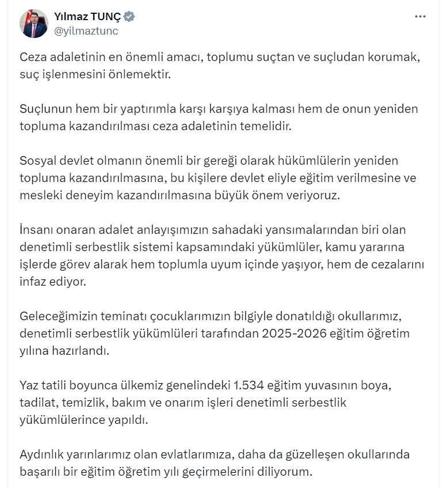
Task: Click the paragraph starting "Suçlunun hem bir yaptırımla"
Action: tap(219, 117)
